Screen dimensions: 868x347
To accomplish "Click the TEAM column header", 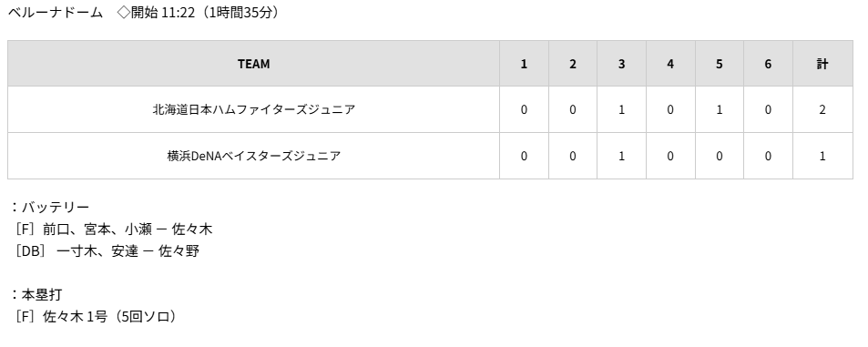I will click(x=253, y=64).
